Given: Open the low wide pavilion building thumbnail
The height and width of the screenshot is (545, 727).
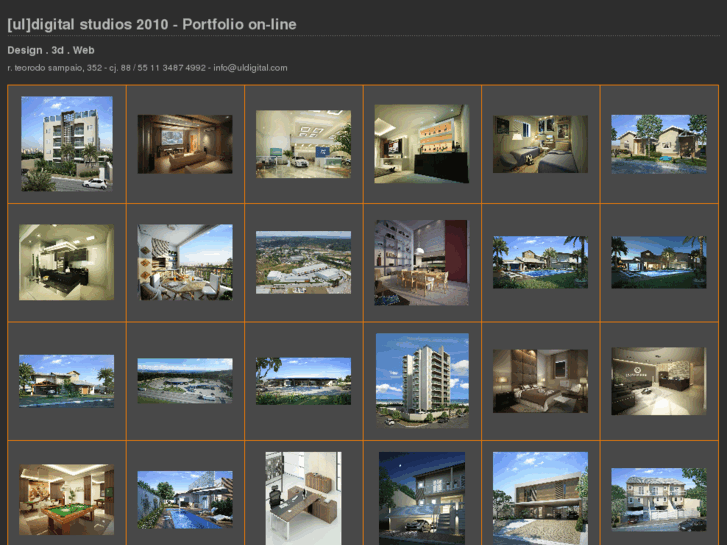Looking at the screenshot, I should 303,381.
